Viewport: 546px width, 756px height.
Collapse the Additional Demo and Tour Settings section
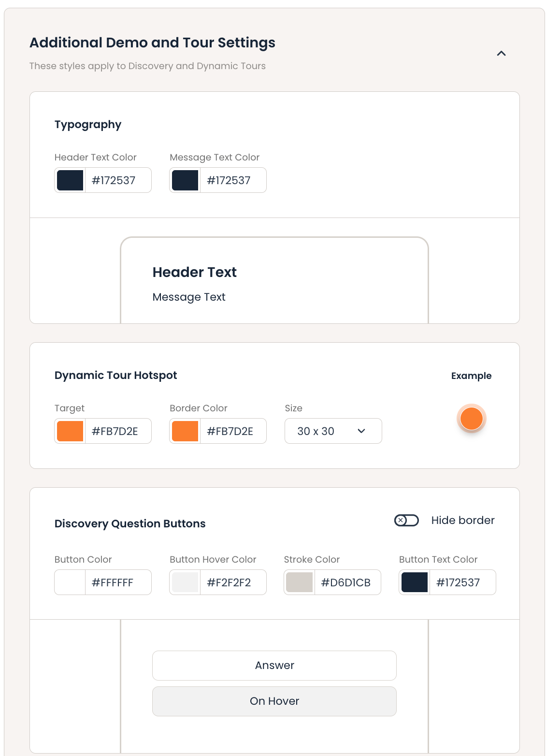click(501, 54)
